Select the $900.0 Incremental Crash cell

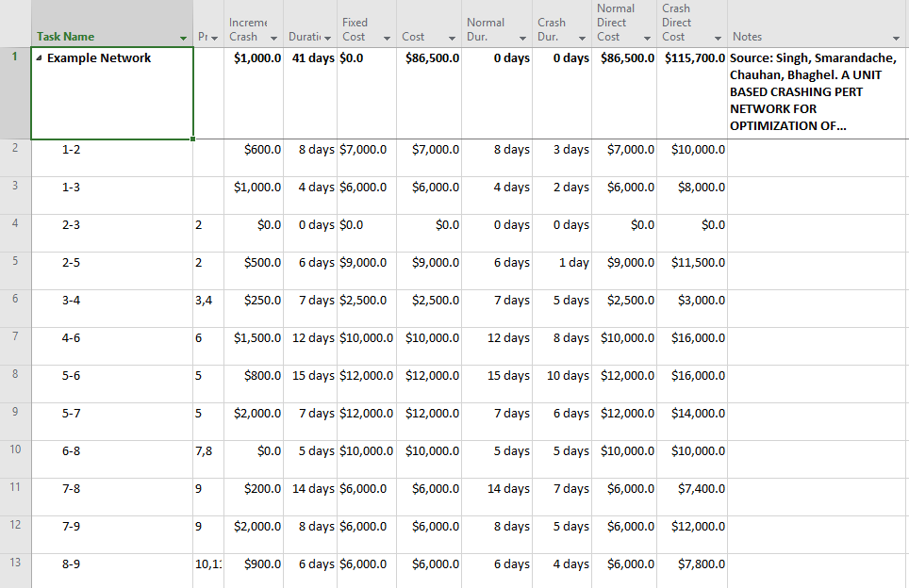(254, 571)
